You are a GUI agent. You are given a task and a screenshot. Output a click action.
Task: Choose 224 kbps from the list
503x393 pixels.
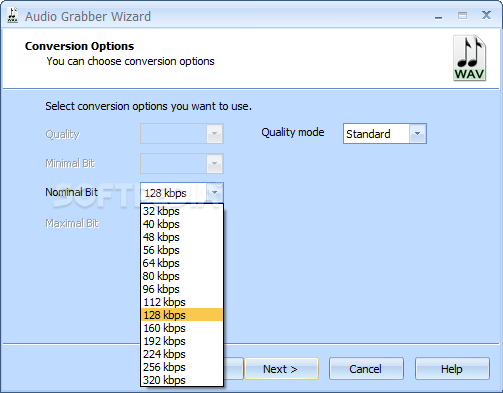(x=182, y=354)
